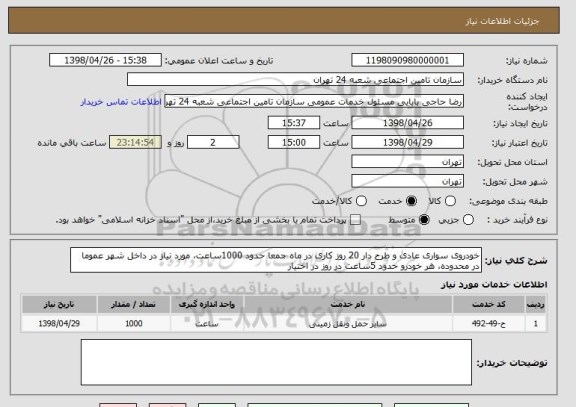Toggle the اسناد خزانه اسلامی payment checkbox
576x407 pixels.
355,220
